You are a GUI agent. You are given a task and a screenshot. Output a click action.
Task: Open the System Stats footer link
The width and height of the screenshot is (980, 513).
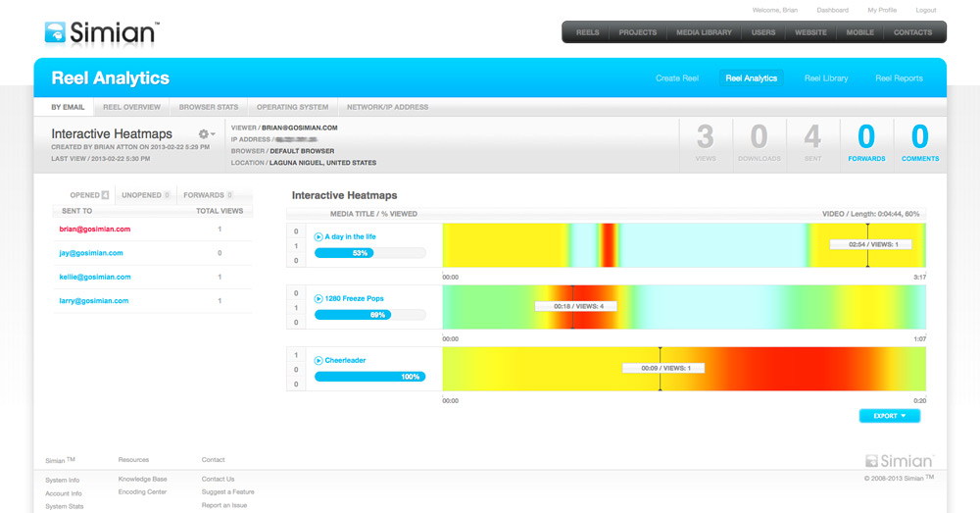(x=64, y=507)
